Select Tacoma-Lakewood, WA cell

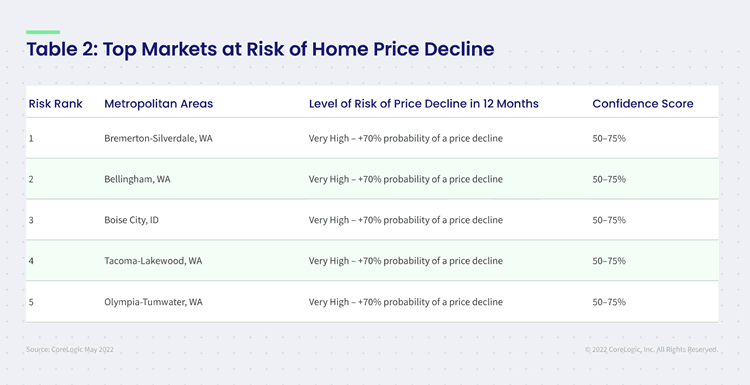click(x=153, y=261)
